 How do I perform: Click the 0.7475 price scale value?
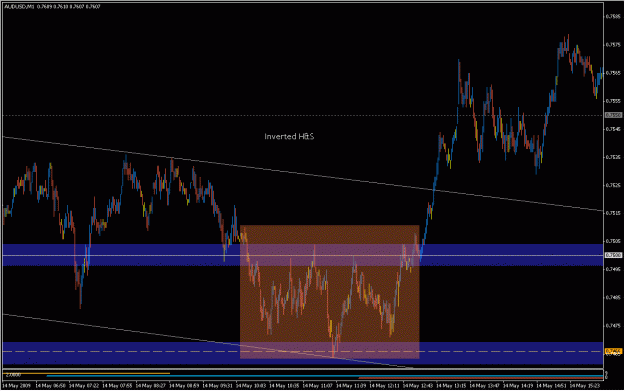pyautogui.click(x=613, y=326)
